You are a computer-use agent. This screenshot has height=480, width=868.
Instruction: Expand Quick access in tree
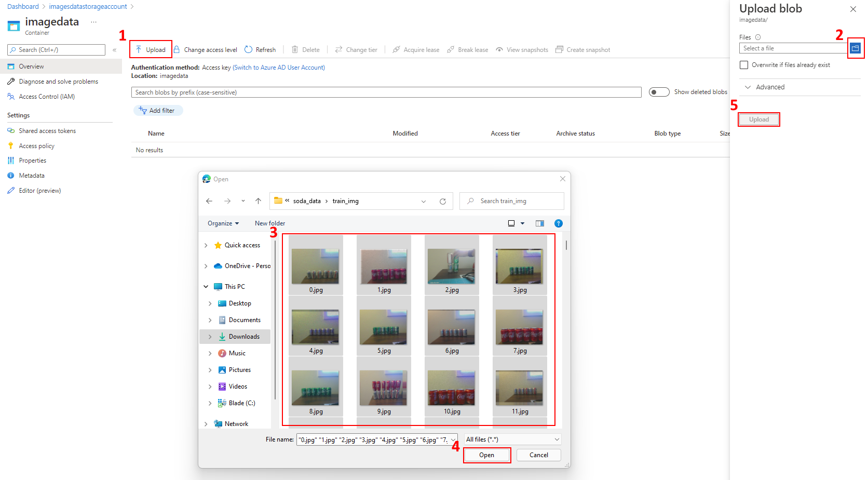206,245
